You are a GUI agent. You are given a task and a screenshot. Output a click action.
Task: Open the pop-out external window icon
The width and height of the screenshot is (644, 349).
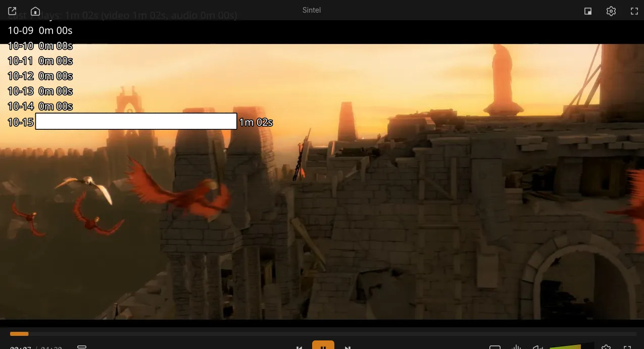point(12,11)
